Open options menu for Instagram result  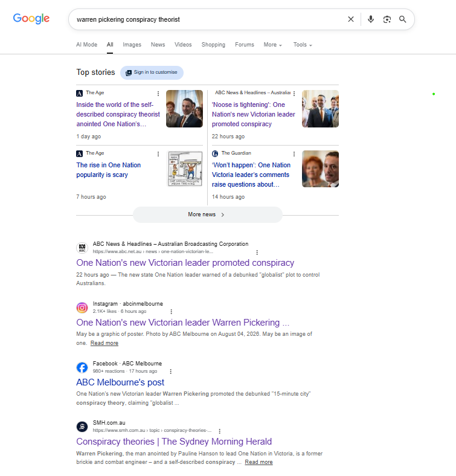[172, 312]
